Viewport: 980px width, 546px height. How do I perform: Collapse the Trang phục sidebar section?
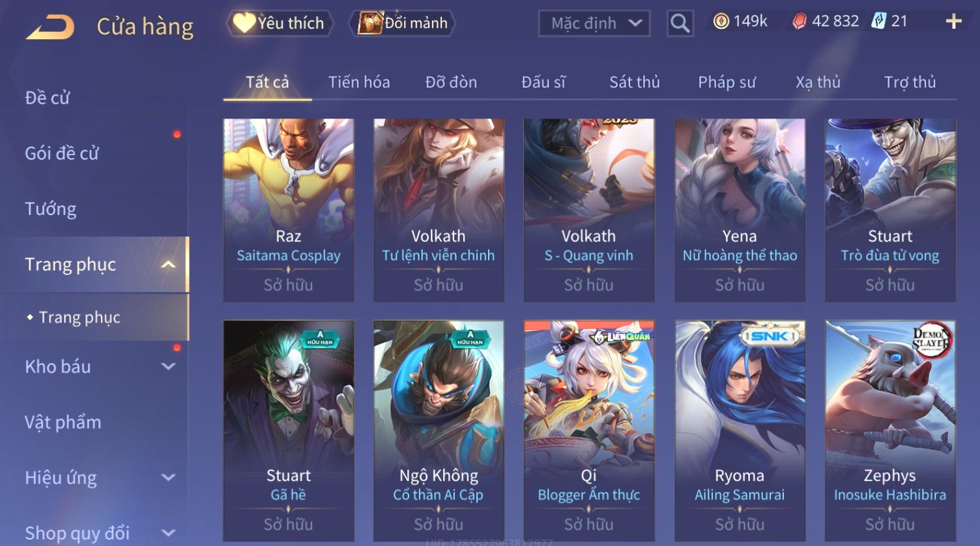(168, 265)
